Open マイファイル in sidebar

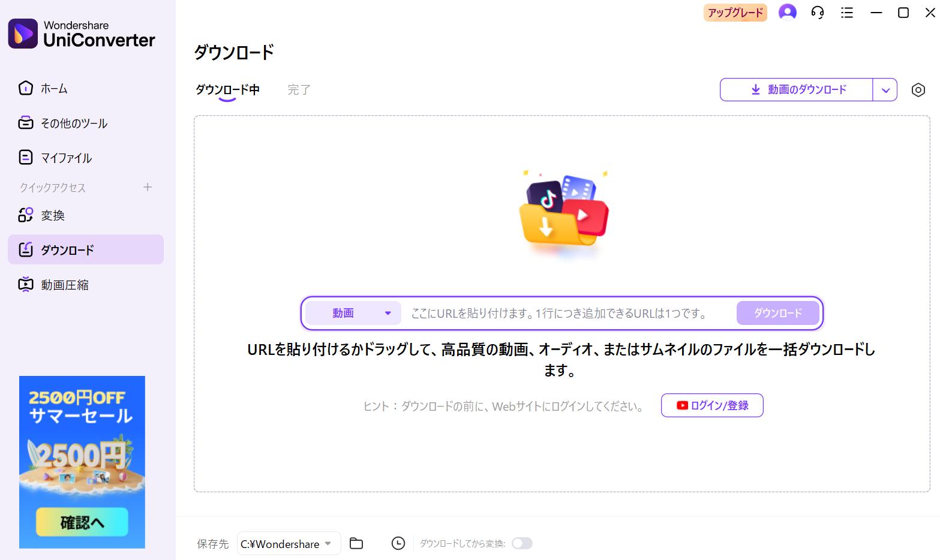point(85,158)
